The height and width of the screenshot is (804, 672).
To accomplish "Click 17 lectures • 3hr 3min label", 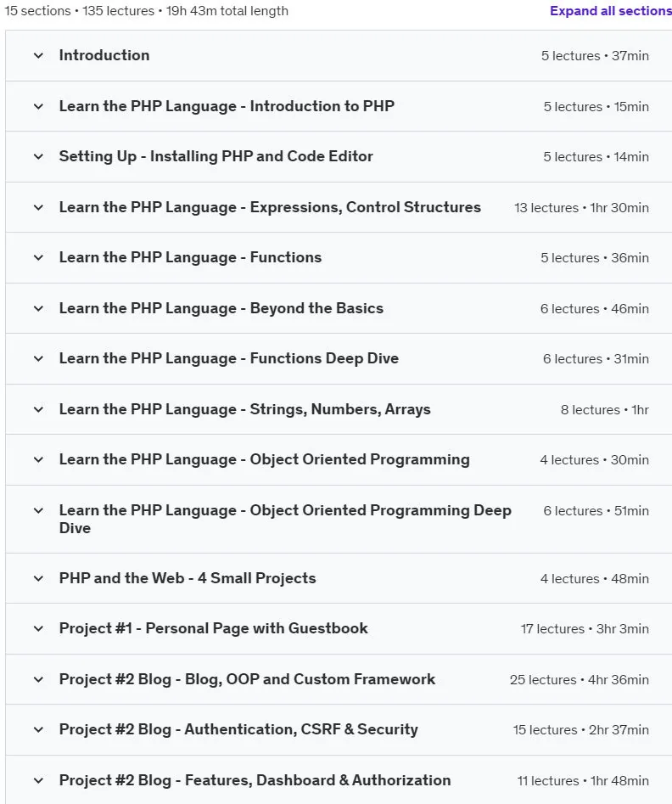I will click(x=585, y=629).
